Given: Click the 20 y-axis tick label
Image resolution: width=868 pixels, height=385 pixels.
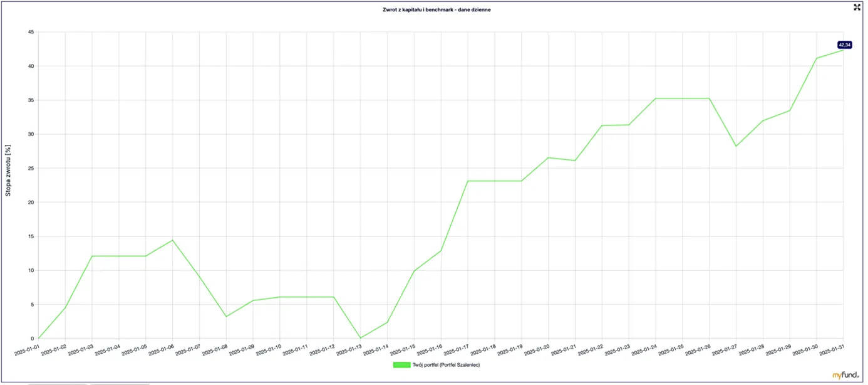Looking at the screenshot, I should (30, 203).
